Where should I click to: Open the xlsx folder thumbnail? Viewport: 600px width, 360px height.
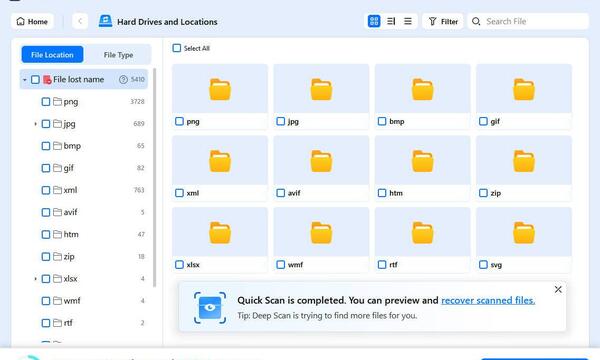(220, 232)
